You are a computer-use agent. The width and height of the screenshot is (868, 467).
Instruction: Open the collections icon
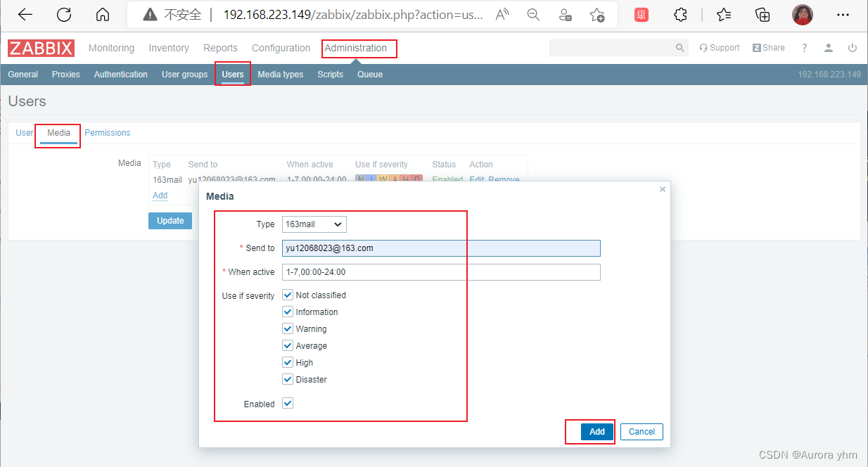tap(762, 15)
